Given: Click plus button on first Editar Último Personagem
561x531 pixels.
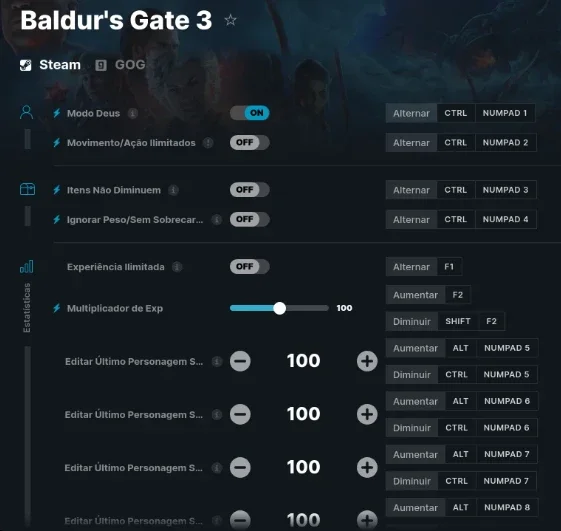Looking at the screenshot, I should 367,361.
